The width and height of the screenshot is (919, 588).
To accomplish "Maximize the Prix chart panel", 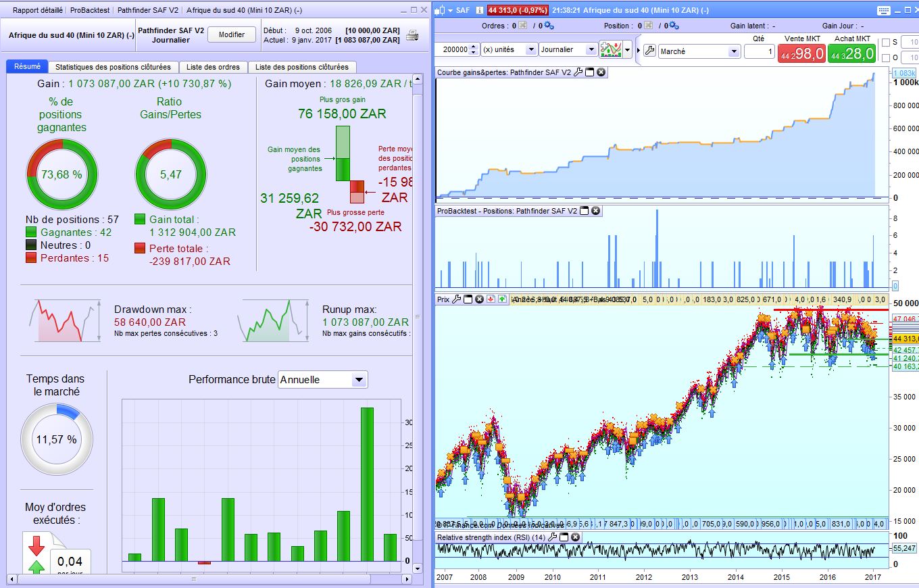I will click(x=468, y=299).
